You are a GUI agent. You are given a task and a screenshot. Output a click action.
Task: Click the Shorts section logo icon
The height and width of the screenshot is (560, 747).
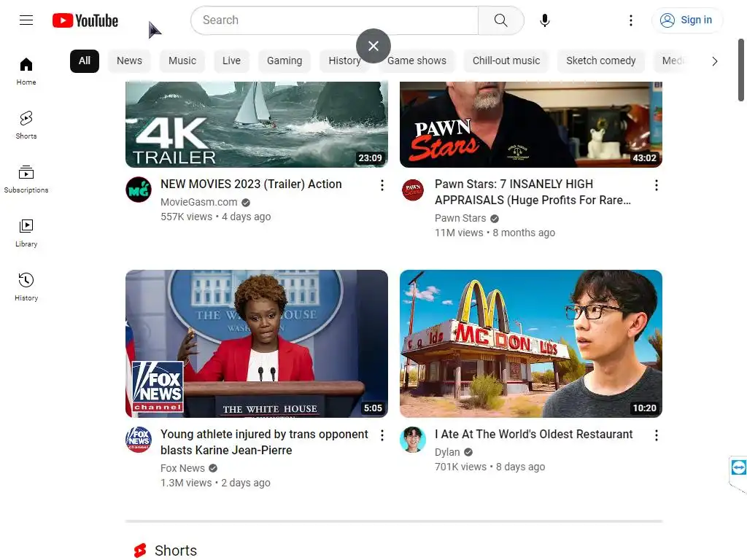(140, 551)
